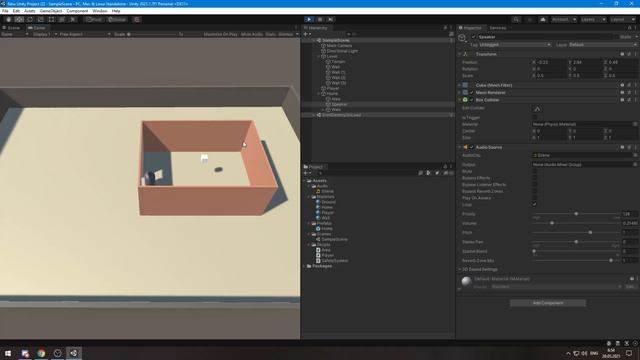Select Player object in Hierarchy
Viewport: 640px width, 360px height.
coord(332,88)
